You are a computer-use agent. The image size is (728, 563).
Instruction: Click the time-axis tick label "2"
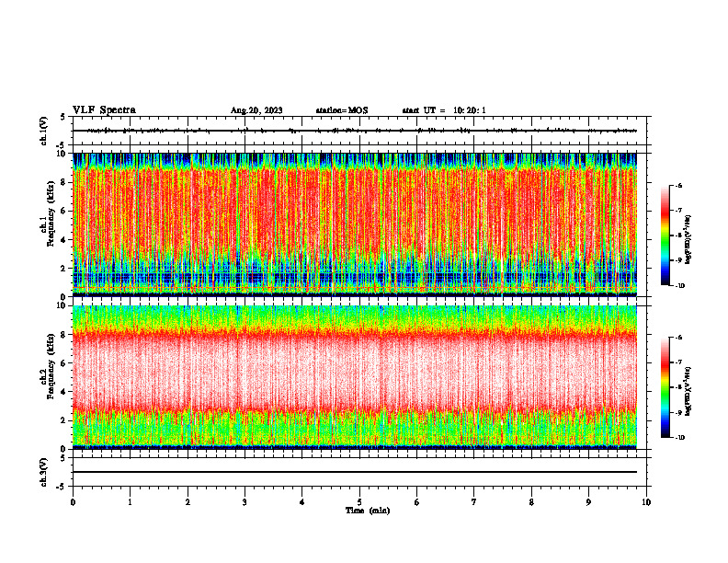pos(188,502)
